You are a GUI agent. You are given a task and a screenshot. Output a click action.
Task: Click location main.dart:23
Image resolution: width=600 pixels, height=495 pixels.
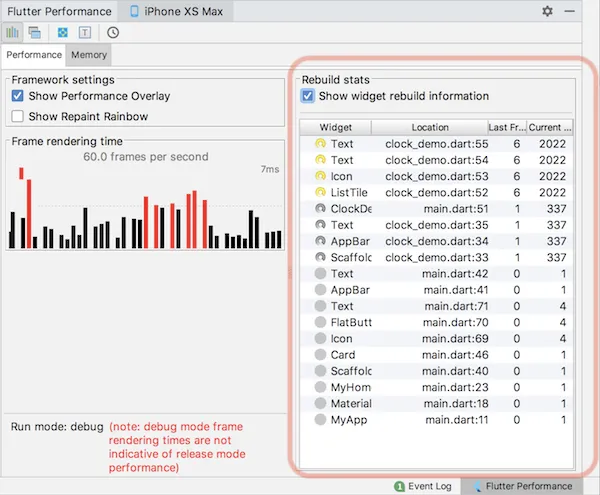(x=455, y=387)
